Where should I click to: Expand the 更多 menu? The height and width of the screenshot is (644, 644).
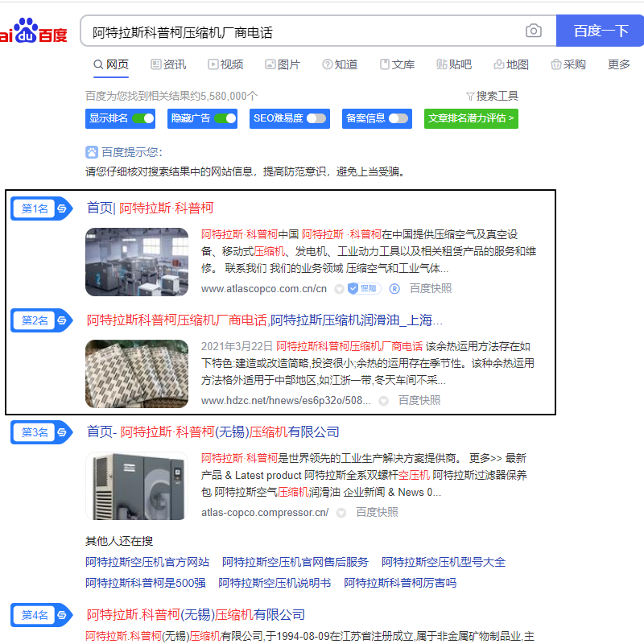tap(618, 64)
